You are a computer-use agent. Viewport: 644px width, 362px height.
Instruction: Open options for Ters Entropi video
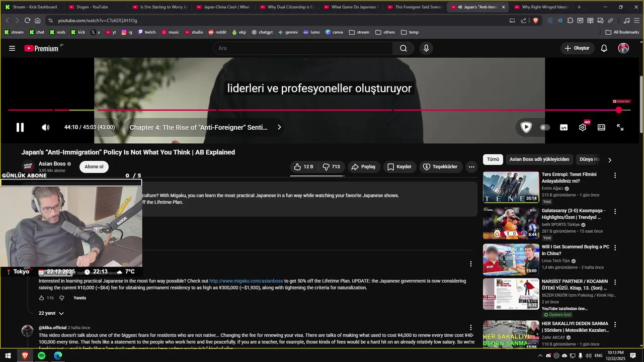click(x=615, y=175)
